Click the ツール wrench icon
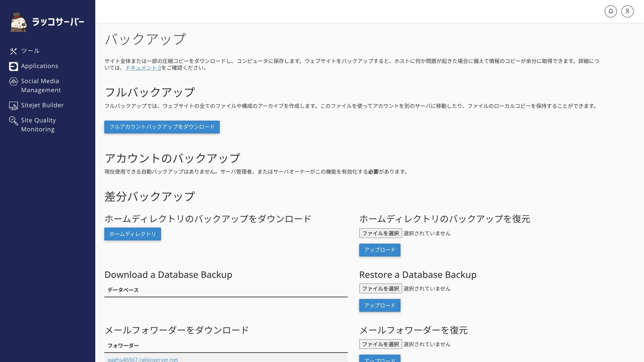The height and width of the screenshot is (362, 644). [x=13, y=51]
